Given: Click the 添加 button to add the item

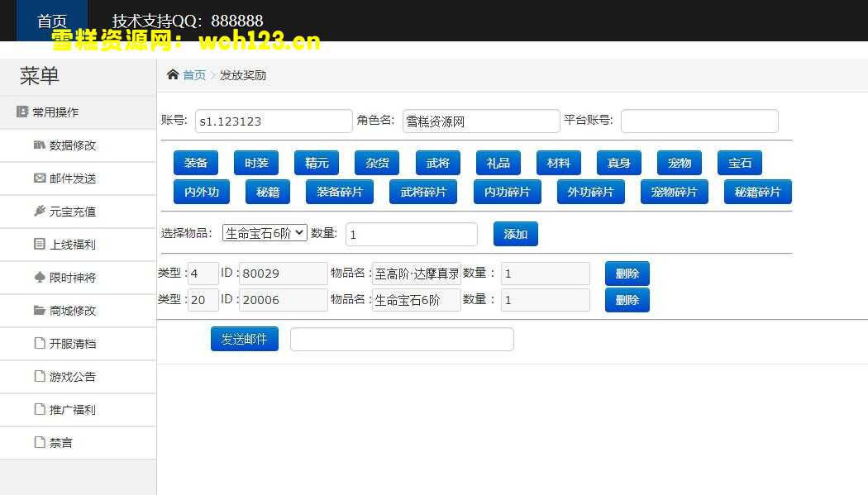Looking at the screenshot, I should click(x=515, y=234).
